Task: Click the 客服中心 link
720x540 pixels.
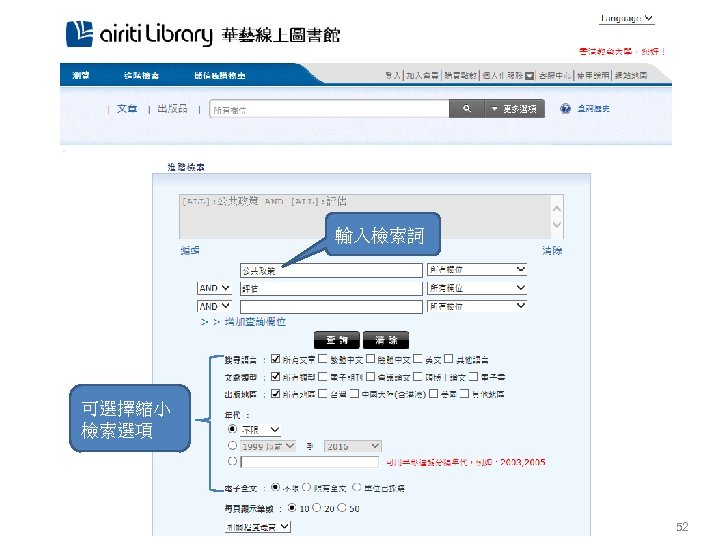Action: point(555,76)
